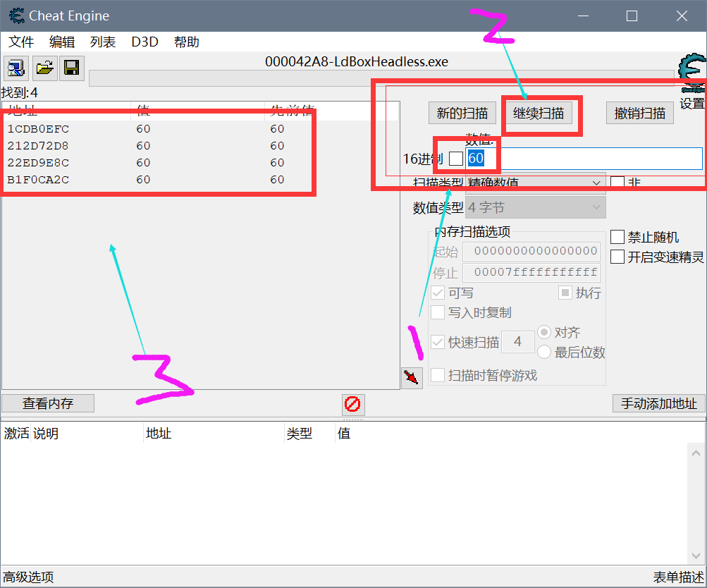
Task: Toggle the 非 checkbox
Action: [x=617, y=183]
